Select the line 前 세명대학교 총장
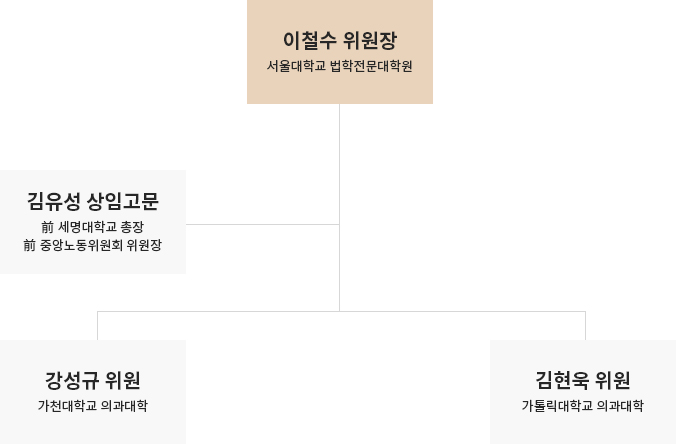 93,227
